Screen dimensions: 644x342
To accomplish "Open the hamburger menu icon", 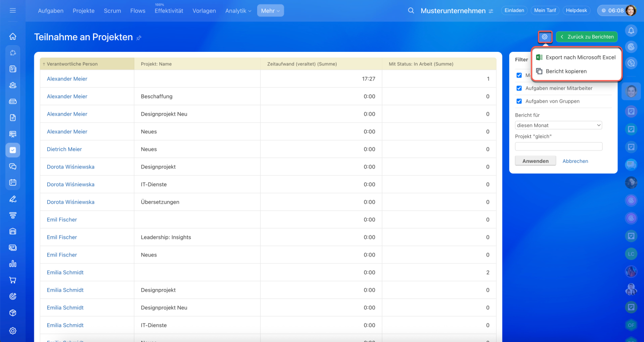I will (13, 11).
